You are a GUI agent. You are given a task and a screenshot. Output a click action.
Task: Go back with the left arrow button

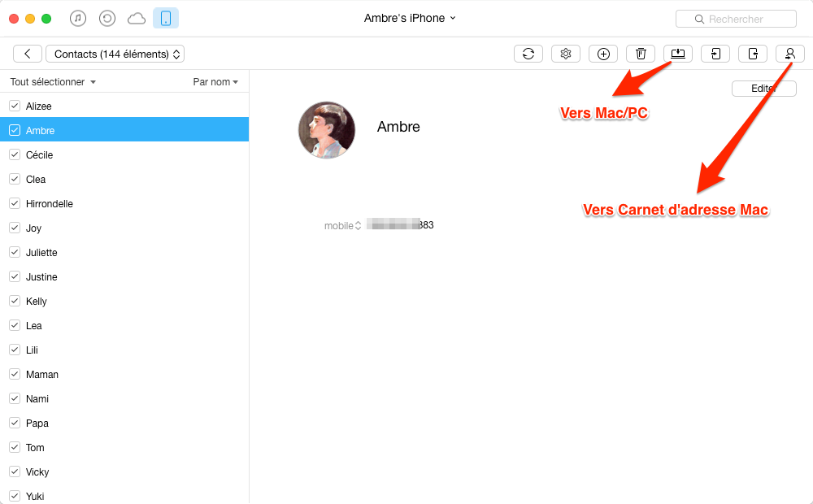tap(28, 54)
